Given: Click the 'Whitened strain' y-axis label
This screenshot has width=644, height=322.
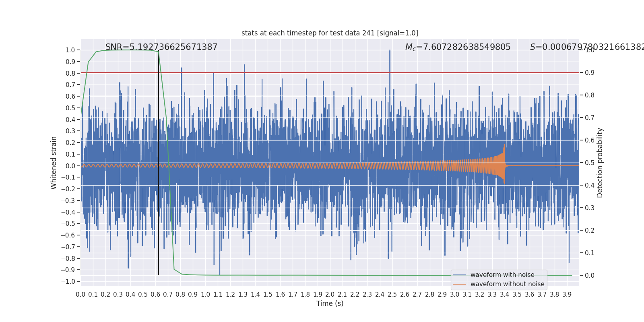Looking at the screenshot, I should pyautogui.click(x=54, y=163).
